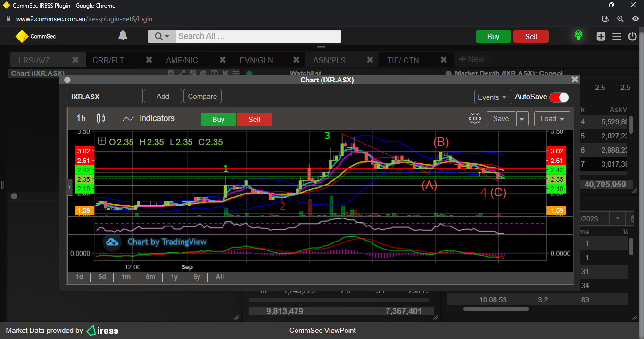Click the chart Save button
Image resolution: width=644 pixels, height=339 pixels.
point(501,119)
